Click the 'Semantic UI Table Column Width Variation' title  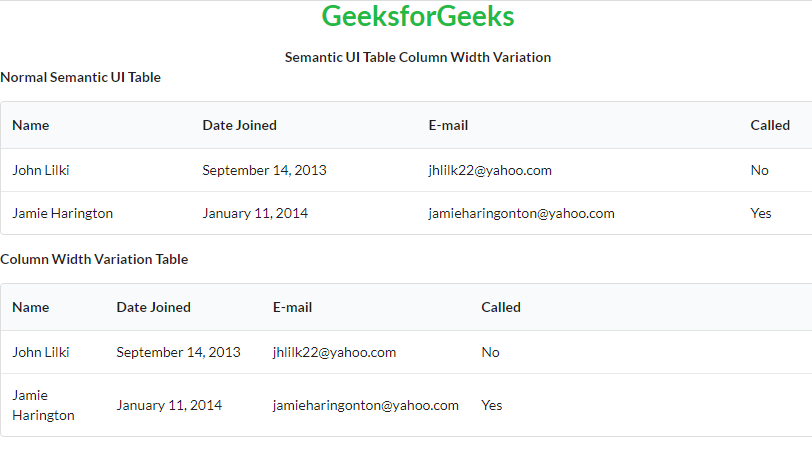pos(418,57)
